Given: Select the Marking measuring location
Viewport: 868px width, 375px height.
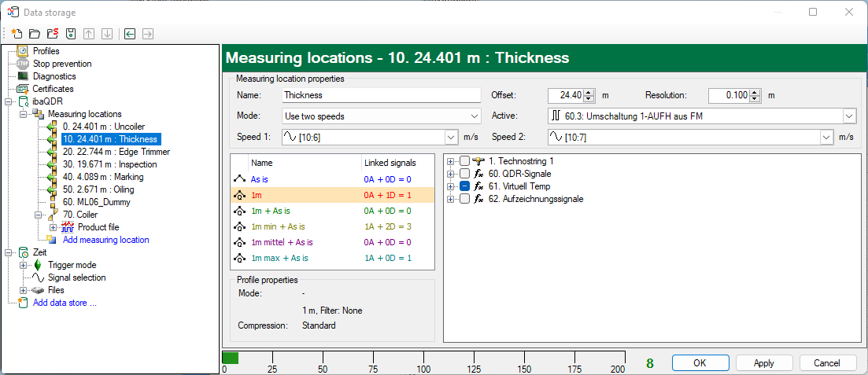Looking at the screenshot, I should click(x=103, y=177).
